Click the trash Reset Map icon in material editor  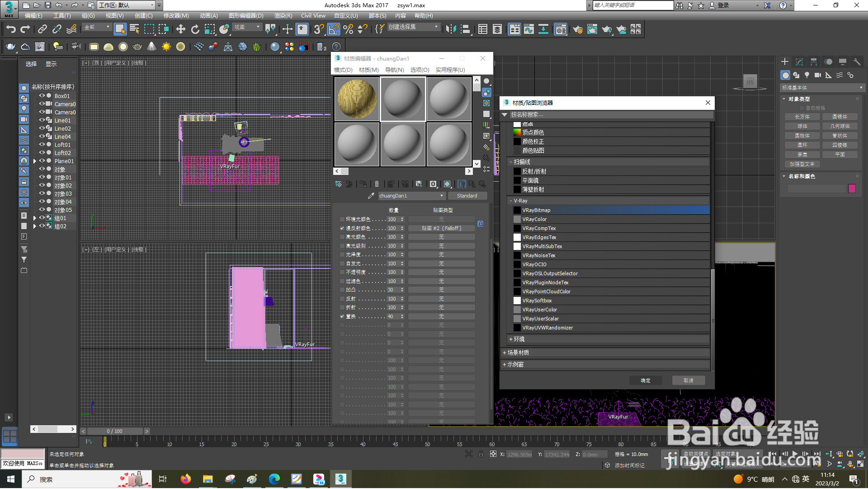tap(377, 184)
